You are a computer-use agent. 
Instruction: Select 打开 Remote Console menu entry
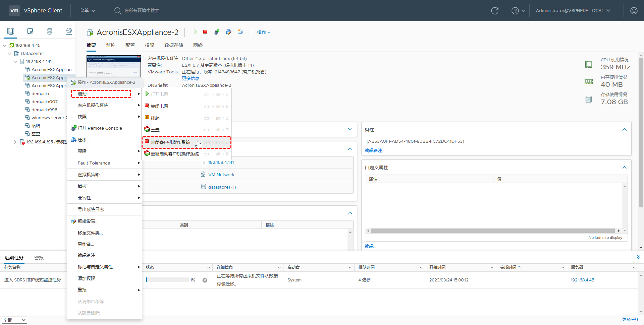[105, 128]
